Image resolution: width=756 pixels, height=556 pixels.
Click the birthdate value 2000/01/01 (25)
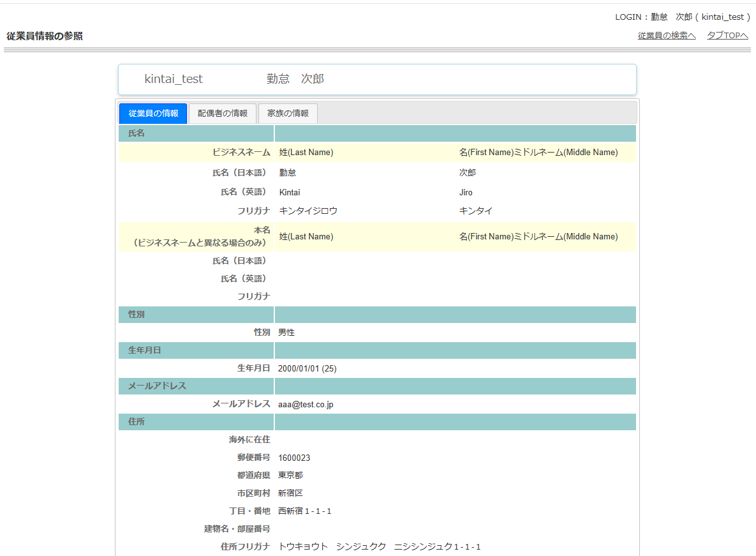(307, 368)
